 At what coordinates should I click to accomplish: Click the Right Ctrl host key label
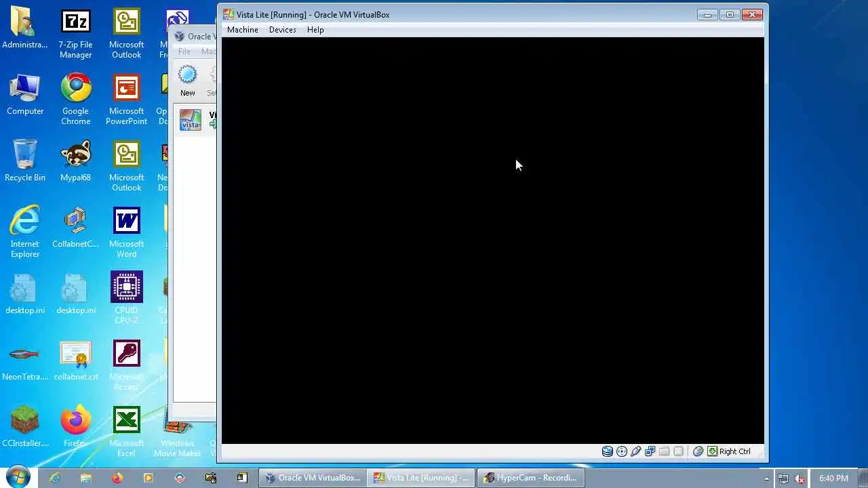pyautogui.click(x=735, y=451)
